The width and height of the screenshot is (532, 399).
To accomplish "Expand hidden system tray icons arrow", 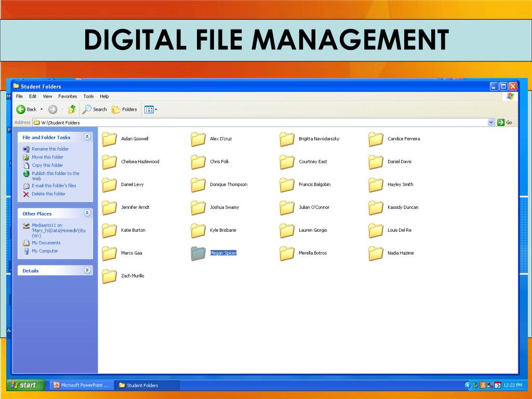I will [x=468, y=385].
